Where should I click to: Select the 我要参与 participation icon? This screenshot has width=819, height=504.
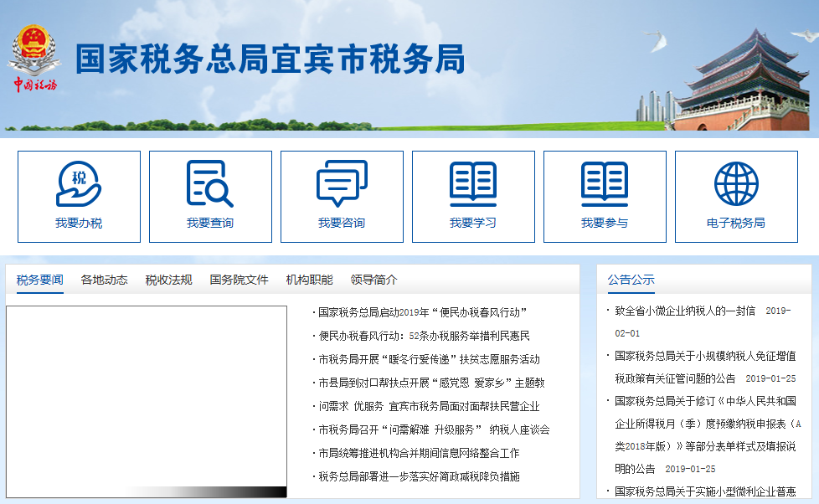(605, 196)
